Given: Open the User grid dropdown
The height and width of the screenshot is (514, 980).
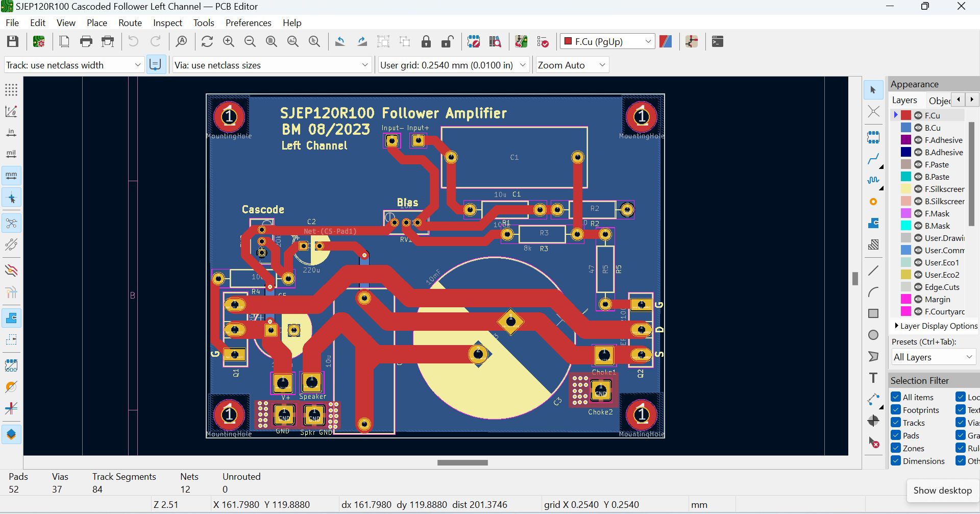Looking at the screenshot, I should pos(453,65).
